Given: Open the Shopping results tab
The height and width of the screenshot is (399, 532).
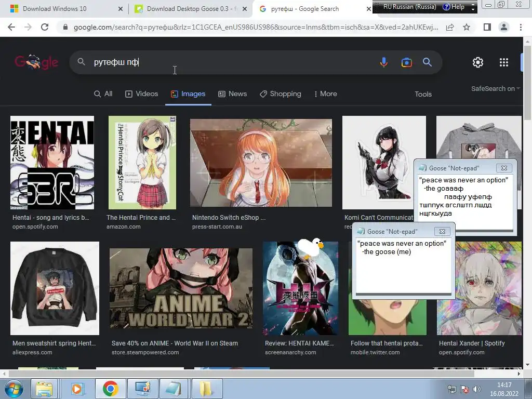Looking at the screenshot, I should [x=280, y=94].
